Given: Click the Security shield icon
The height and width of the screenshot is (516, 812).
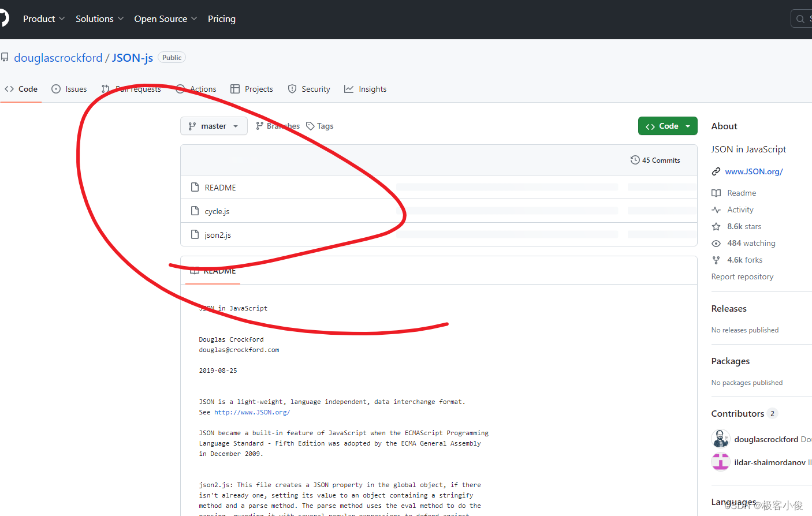Looking at the screenshot, I should tap(292, 89).
